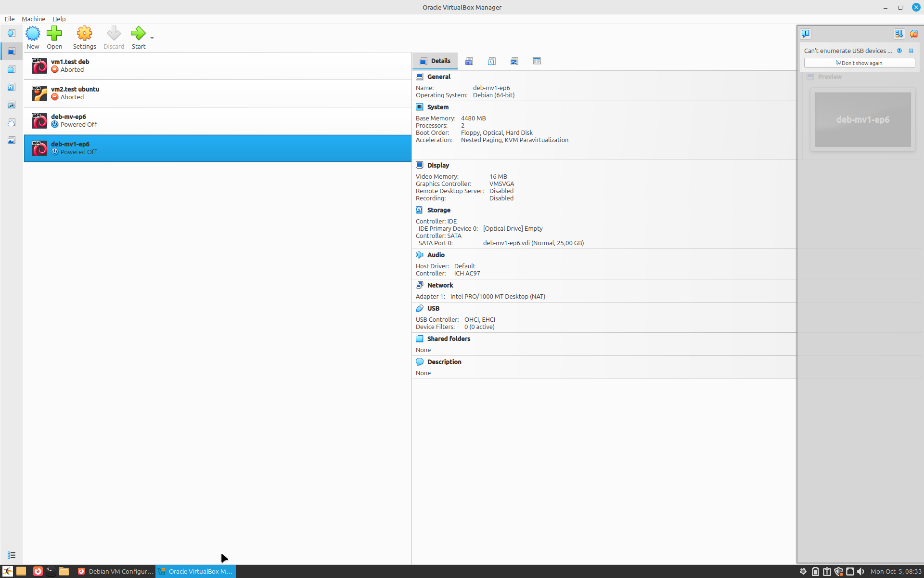Expand the Start button dropdown arrow

pyautogui.click(x=152, y=38)
